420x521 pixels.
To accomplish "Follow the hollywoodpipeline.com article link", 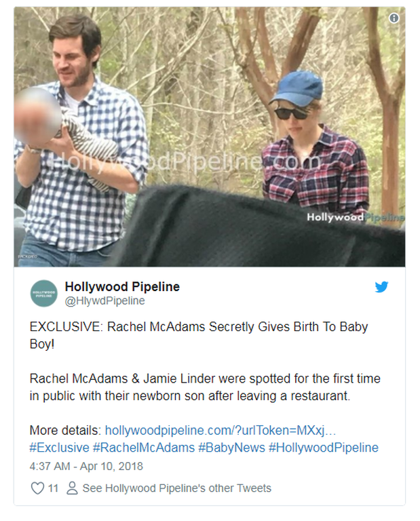I will [x=221, y=430].
